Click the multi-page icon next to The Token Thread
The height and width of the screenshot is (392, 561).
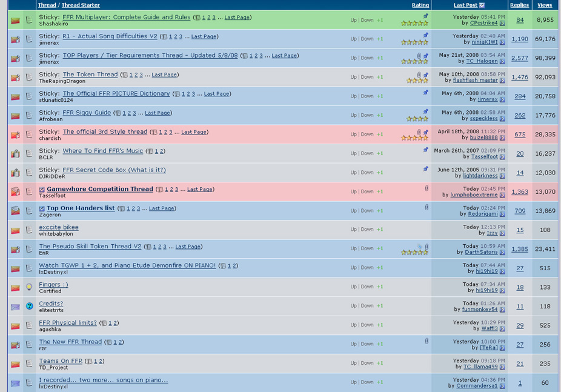125,75
